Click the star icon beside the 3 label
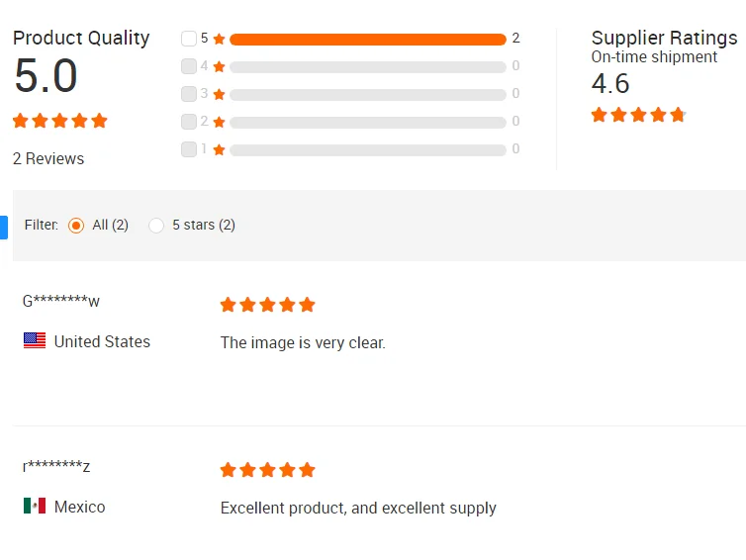Viewport: 746px width, 560px height. [x=220, y=95]
